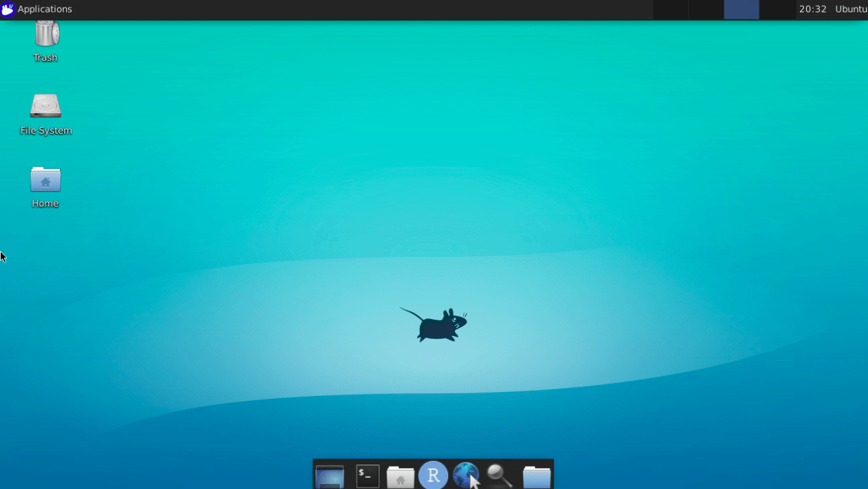Open the web browser globe icon
Viewport: 868px width, 489px height.
click(x=466, y=475)
